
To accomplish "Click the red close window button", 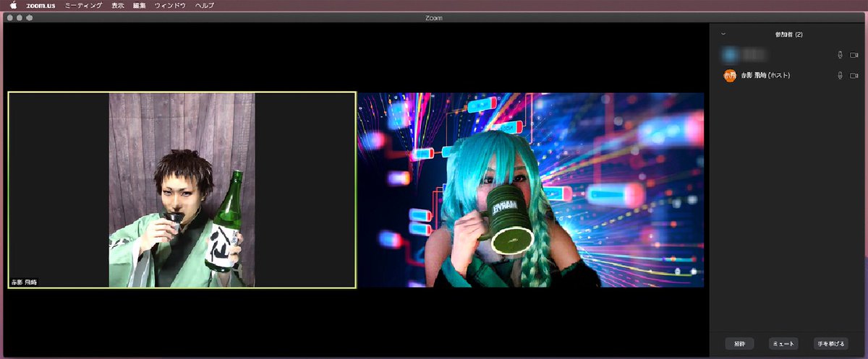I will click(9, 18).
